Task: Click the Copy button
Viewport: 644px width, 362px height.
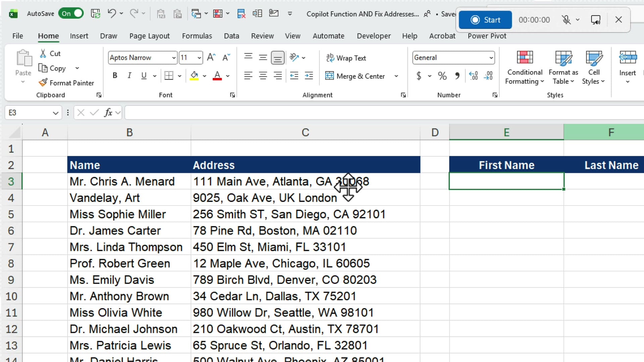Action: [52, 68]
